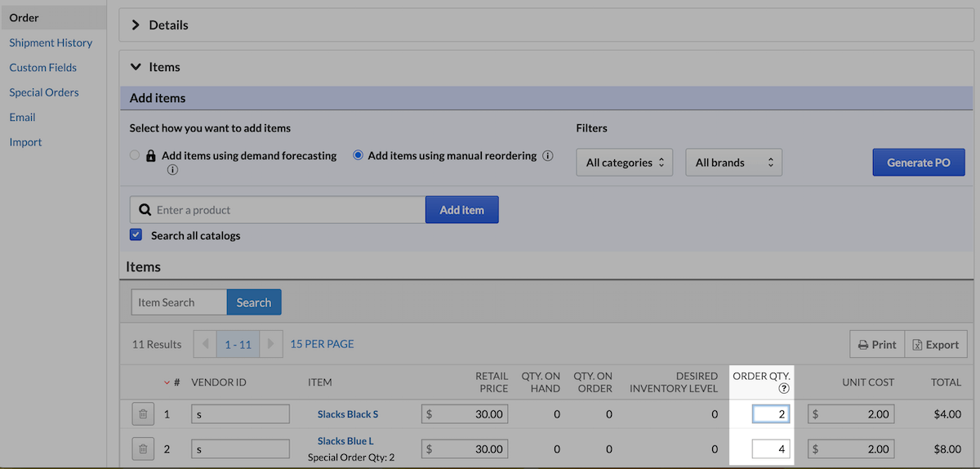Open the Slacks Black S item link
This screenshot has width=980, height=469.
click(348, 414)
